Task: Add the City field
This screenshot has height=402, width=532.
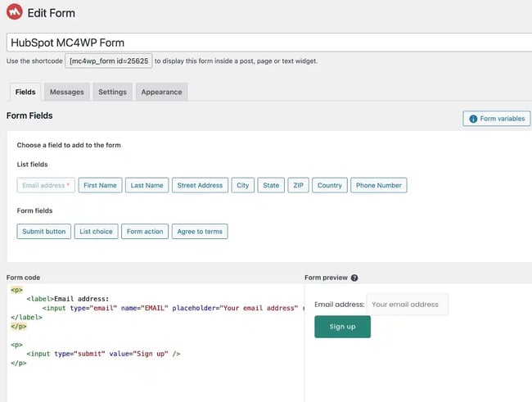Action: [x=243, y=185]
